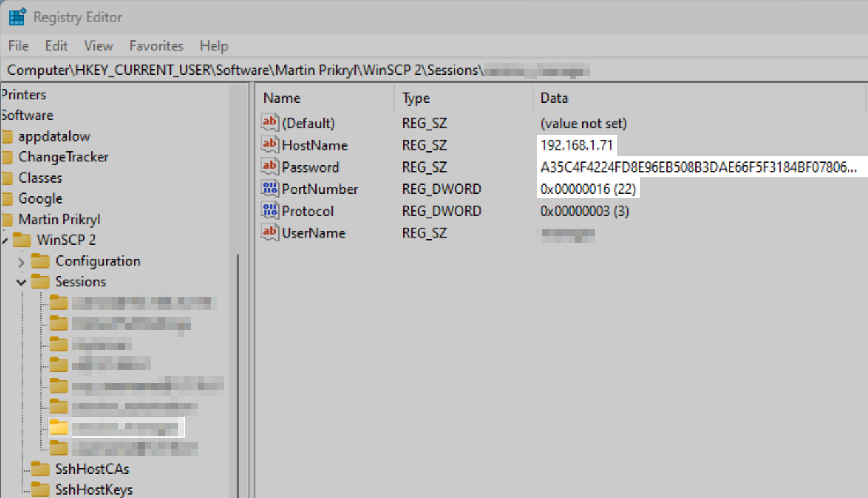Click the (Default) value's ab icon
Image resolution: width=868 pixels, height=498 pixels.
click(270, 123)
